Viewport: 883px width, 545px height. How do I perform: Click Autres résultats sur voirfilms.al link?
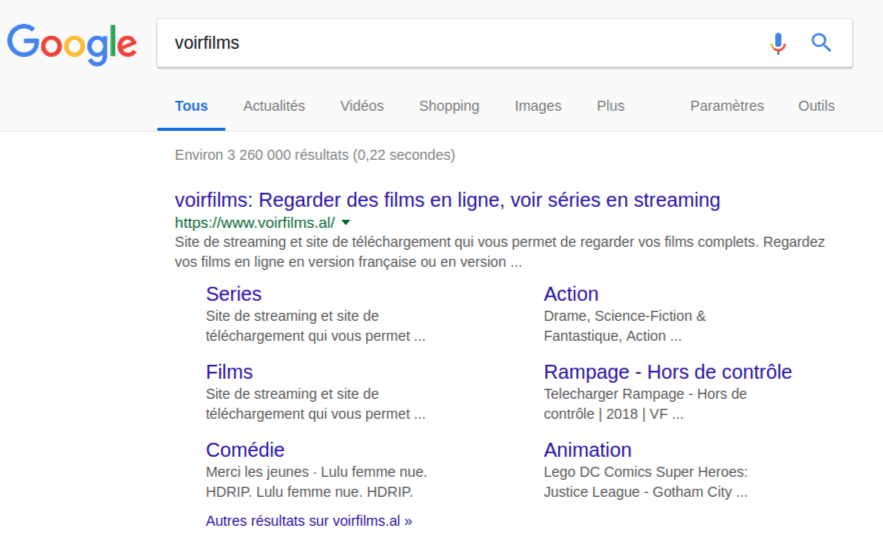pyautogui.click(x=308, y=521)
